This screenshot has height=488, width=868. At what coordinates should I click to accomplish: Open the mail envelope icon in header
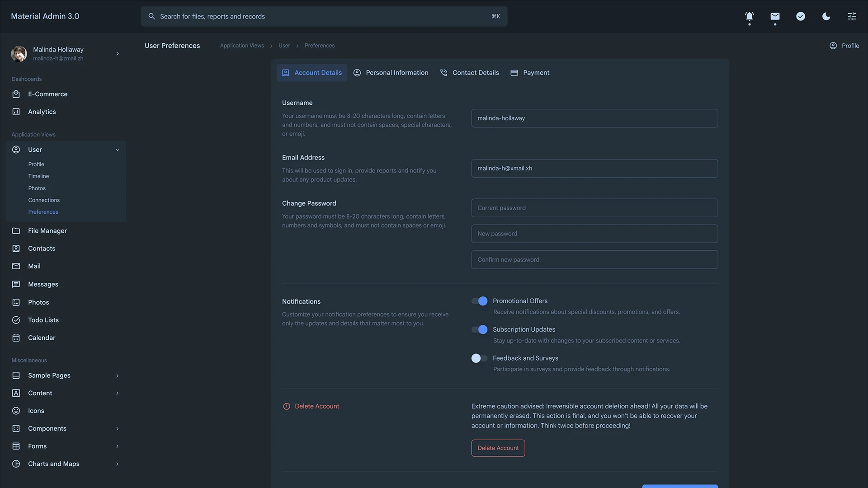(775, 16)
